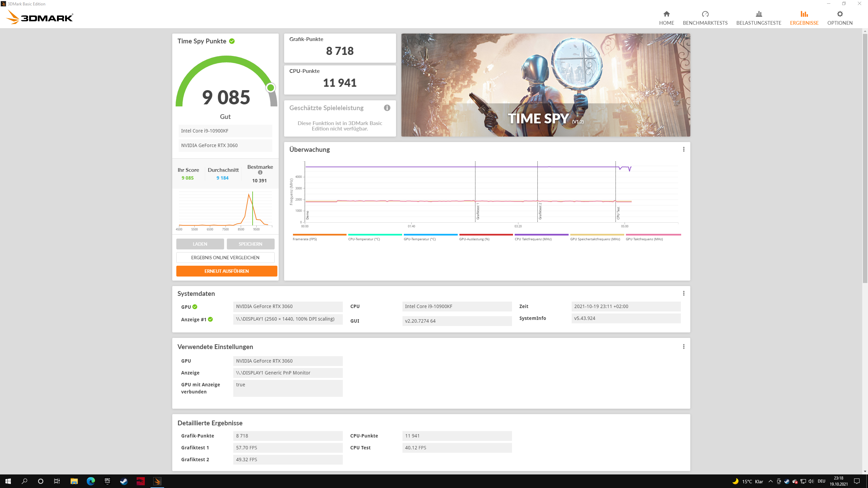Click the GPU Taktfrequenz pink legend swatch
This screenshot has height=488, width=868.
click(653, 235)
